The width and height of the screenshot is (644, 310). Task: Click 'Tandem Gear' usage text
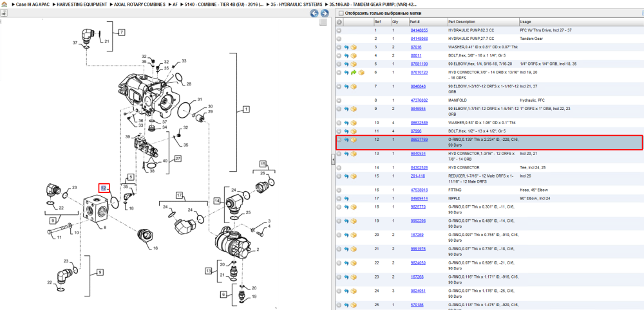(530, 39)
